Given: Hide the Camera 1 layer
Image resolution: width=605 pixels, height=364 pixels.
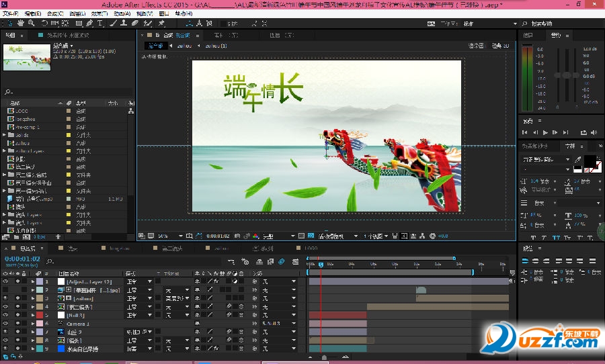Looking at the screenshot, I should tap(6, 323).
